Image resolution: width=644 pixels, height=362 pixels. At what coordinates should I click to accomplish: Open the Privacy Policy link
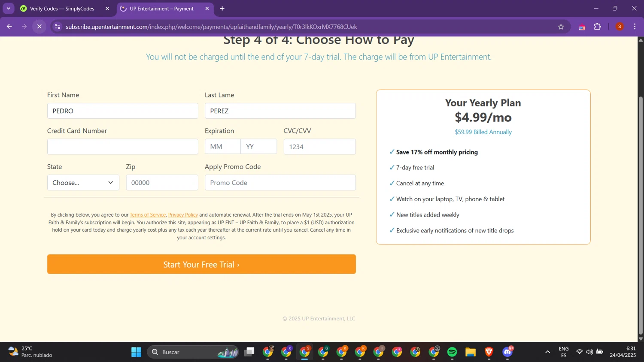click(x=183, y=215)
